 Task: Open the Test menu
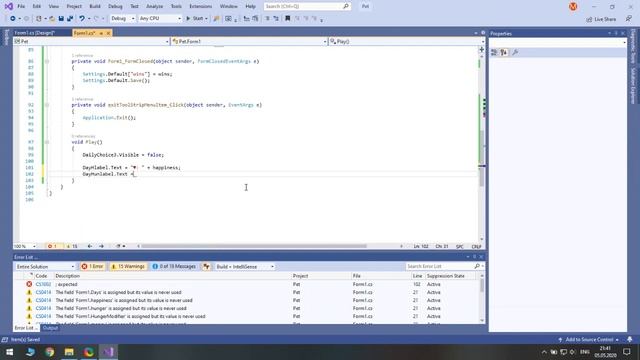(134, 7)
